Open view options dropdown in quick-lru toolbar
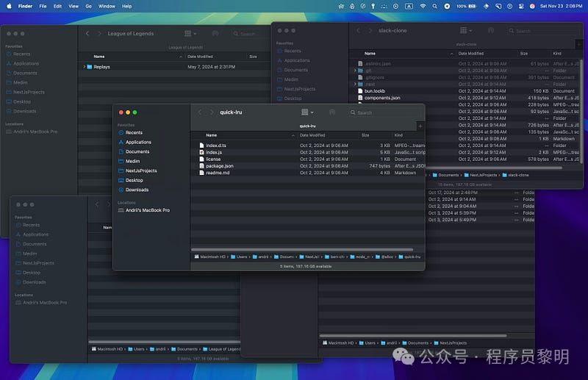 [x=307, y=112]
